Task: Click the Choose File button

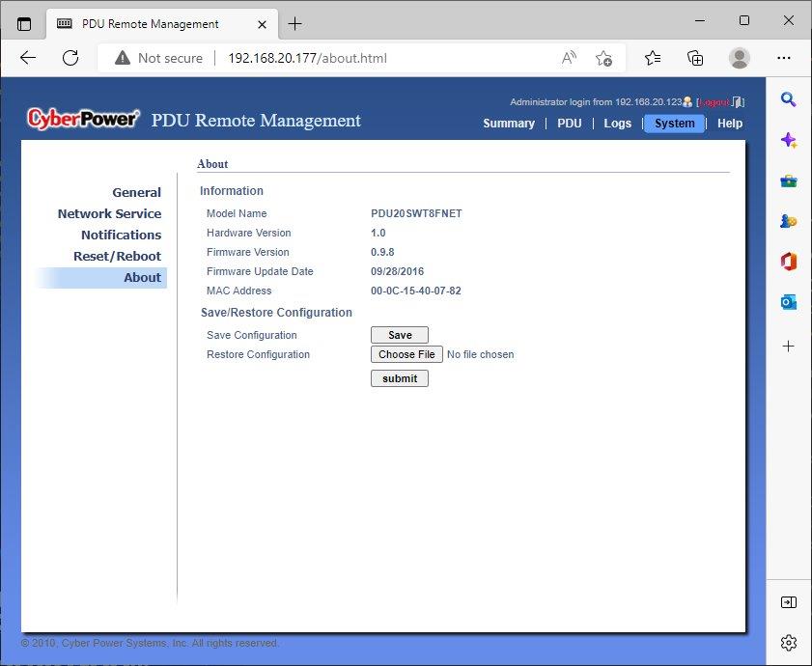Action: pos(406,354)
